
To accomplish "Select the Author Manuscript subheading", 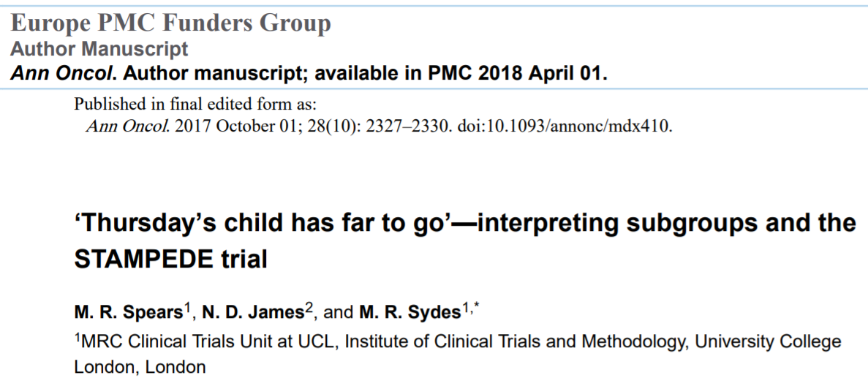I will click(99, 49).
